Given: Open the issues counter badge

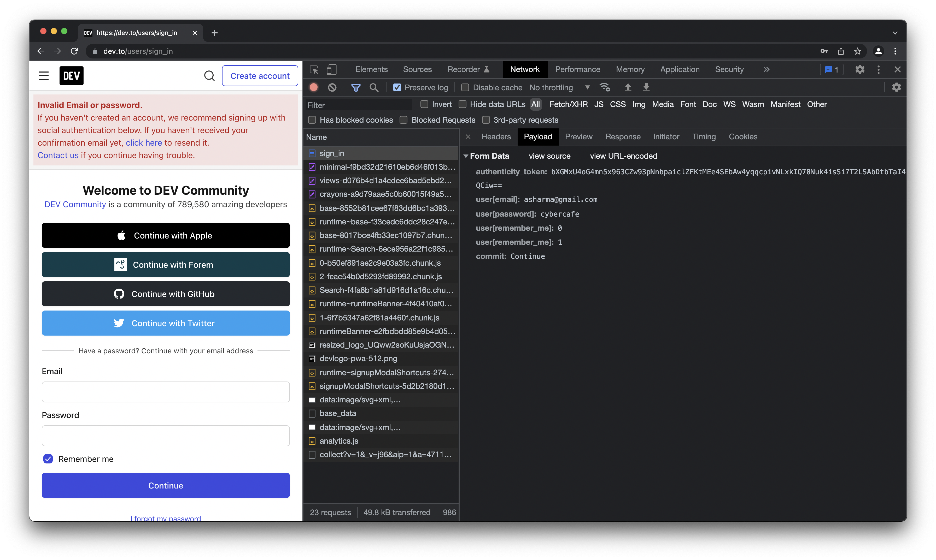Looking at the screenshot, I should (x=832, y=69).
